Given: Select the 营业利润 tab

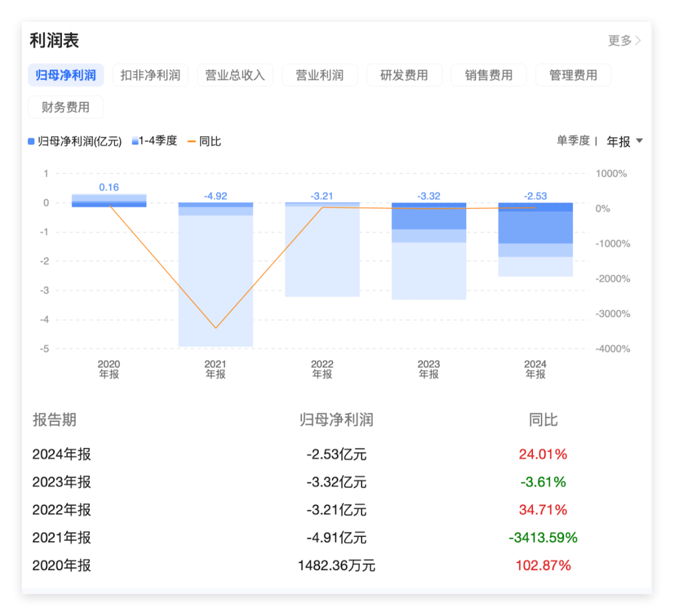Looking at the screenshot, I should pos(320,75).
